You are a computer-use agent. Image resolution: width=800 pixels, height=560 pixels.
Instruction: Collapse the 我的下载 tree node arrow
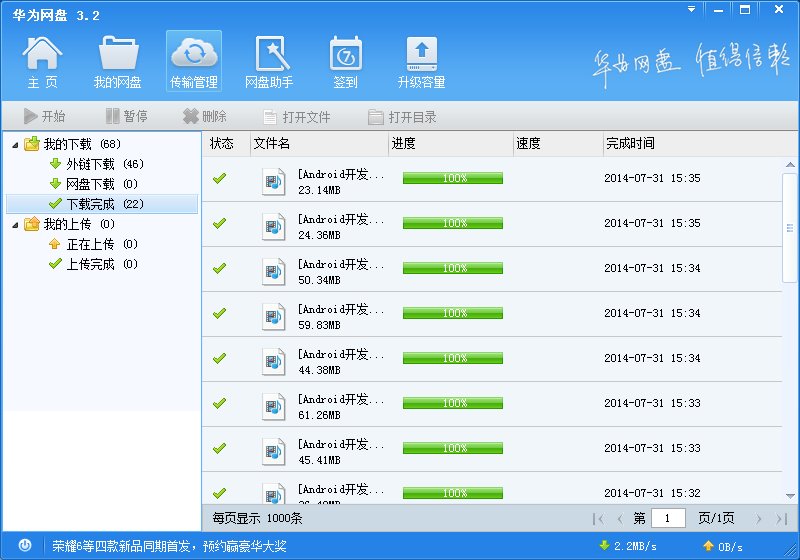(x=15, y=145)
